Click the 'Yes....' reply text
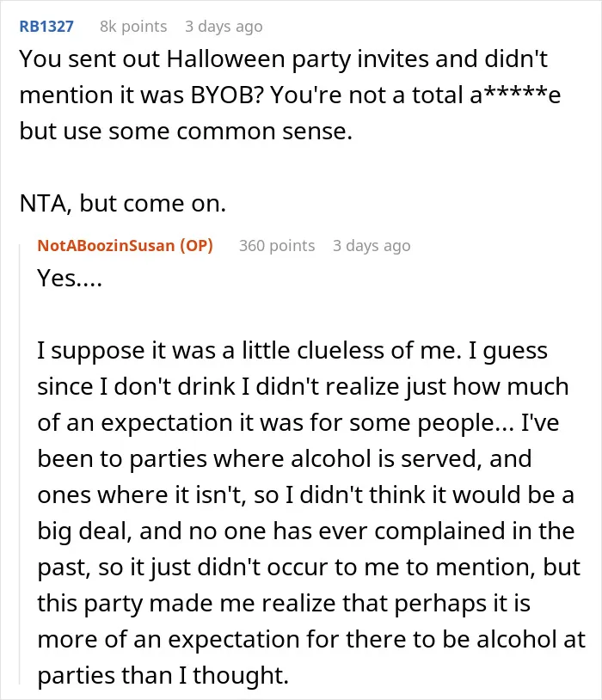The height and width of the screenshot is (700, 602). [x=70, y=278]
